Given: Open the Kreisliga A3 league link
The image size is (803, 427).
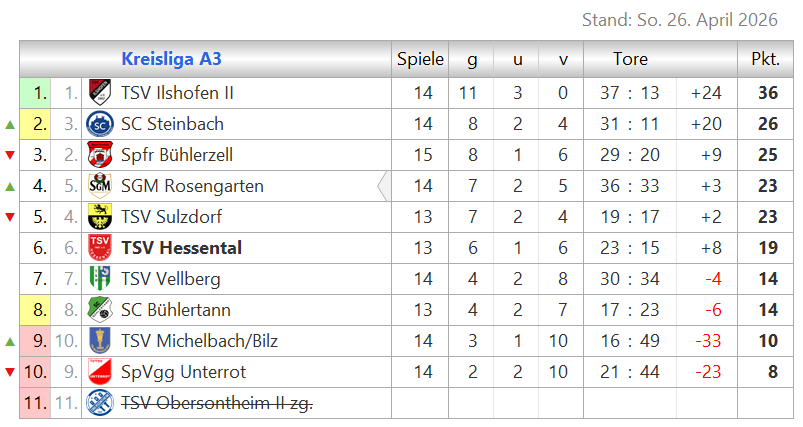Looking at the screenshot, I should coord(171,59).
